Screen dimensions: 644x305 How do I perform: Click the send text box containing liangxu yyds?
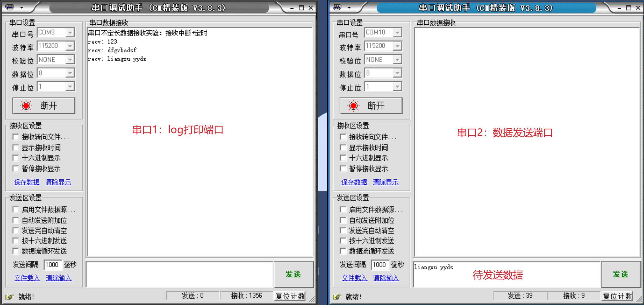pyautogui.click(x=507, y=274)
